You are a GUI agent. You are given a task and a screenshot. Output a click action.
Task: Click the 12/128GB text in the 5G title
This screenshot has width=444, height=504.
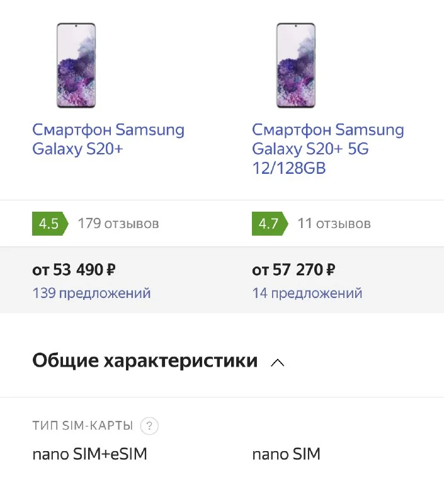289,169
